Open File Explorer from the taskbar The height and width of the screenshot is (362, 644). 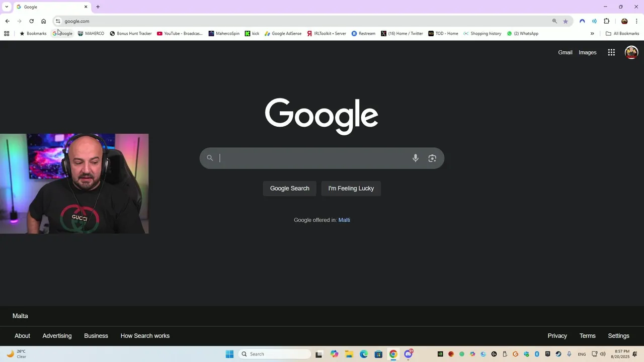(x=349, y=354)
